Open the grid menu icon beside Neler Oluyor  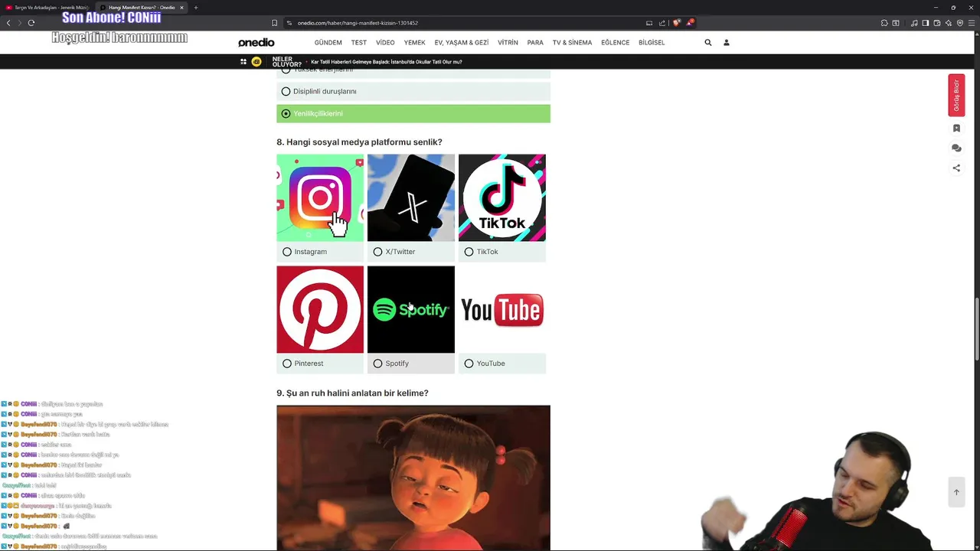pyautogui.click(x=243, y=62)
